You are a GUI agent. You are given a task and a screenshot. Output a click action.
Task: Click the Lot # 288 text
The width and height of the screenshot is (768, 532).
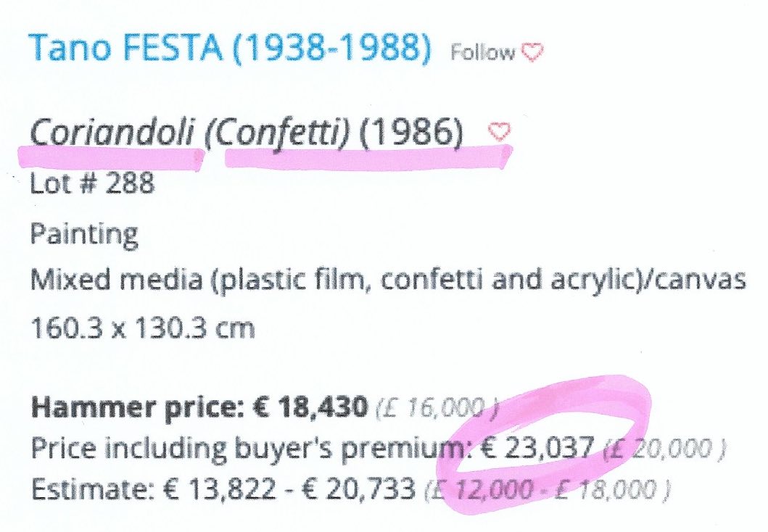(92, 184)
